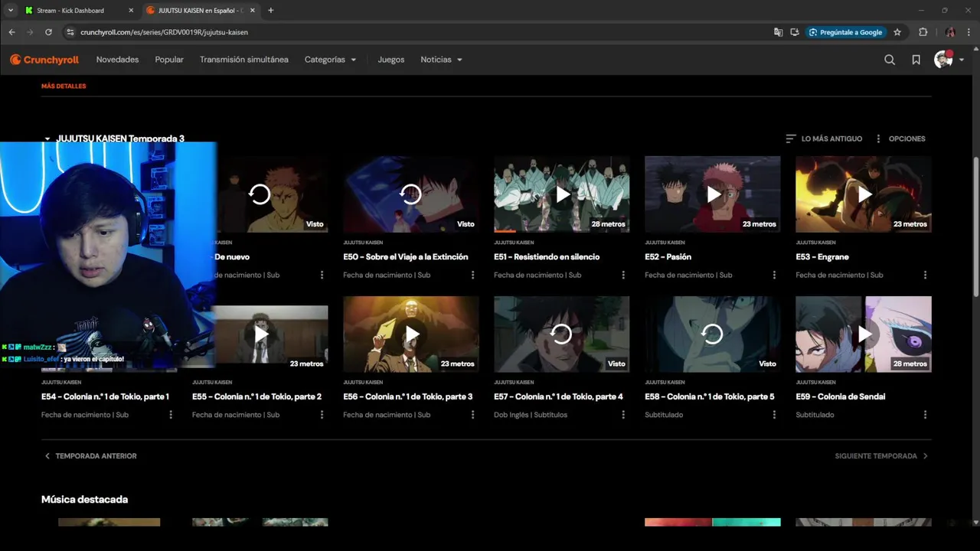
Task: Open three-dot menu for E53
Action: tap(925, 275)
